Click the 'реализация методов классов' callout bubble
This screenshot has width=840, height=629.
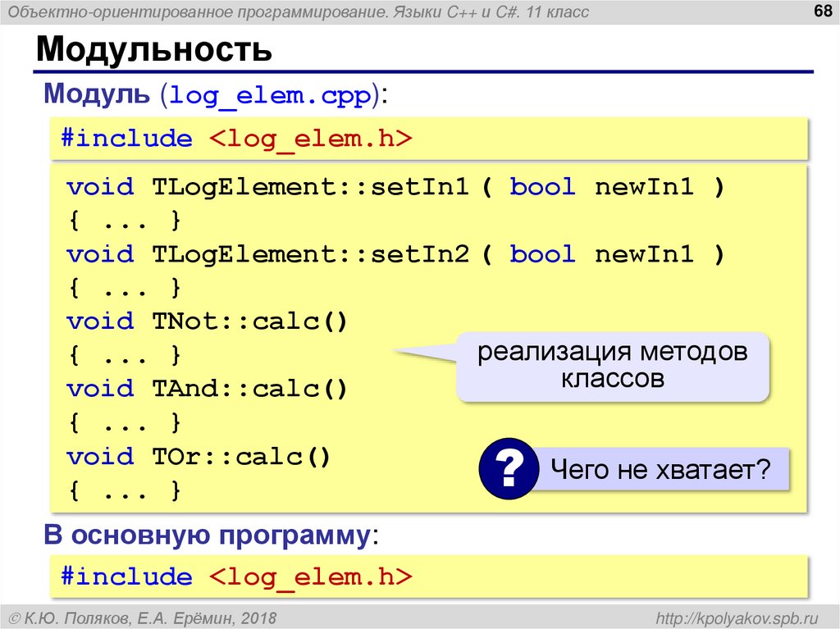[612, 366]
